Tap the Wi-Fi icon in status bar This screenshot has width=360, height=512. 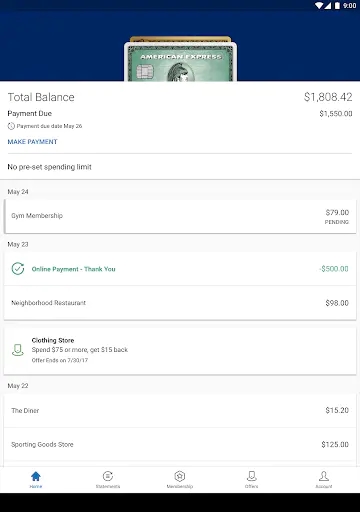click(319, 6)
